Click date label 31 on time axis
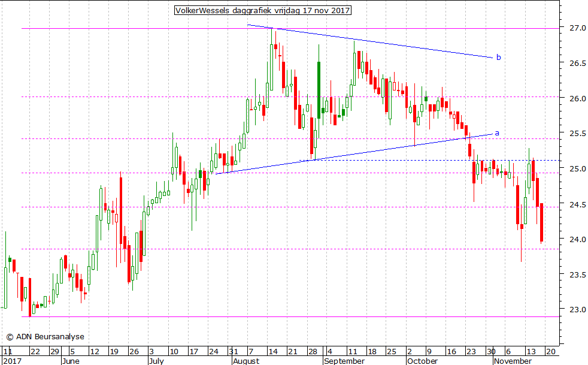This screenshot has height=365, width=588. [234, 352]
